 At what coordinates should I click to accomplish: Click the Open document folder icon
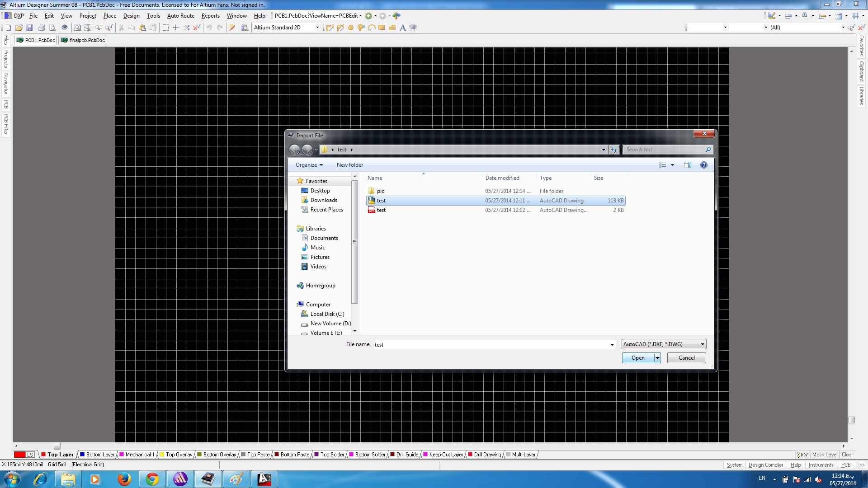click(19, 28)
